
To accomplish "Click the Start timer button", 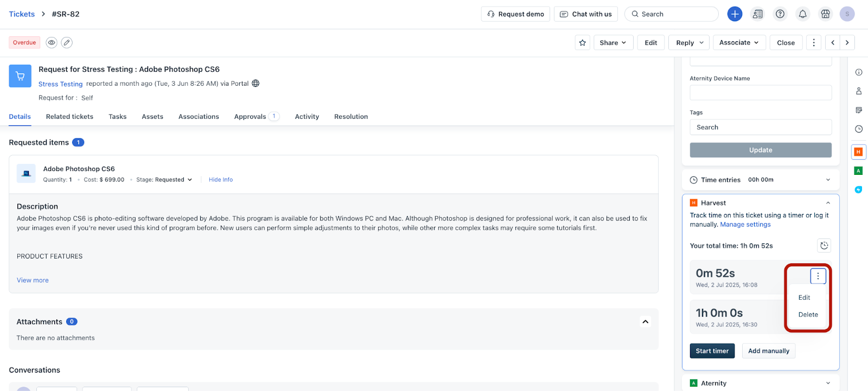I will pyautogui.click(x=712, y=351).
